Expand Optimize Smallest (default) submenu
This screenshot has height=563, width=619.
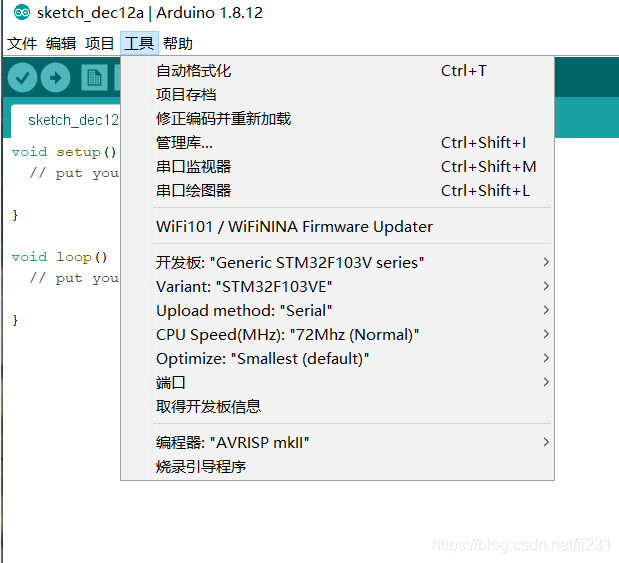tap(338, 359)
